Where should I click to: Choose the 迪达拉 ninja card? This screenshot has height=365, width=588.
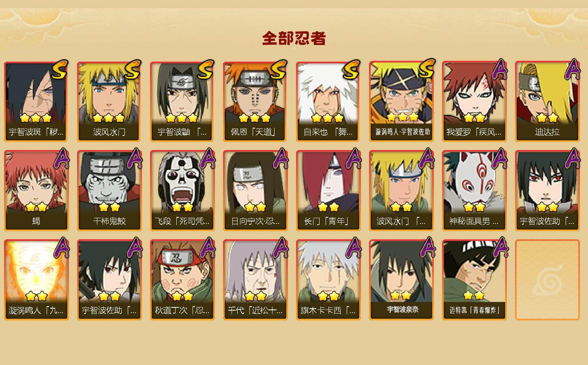(547, 101)
